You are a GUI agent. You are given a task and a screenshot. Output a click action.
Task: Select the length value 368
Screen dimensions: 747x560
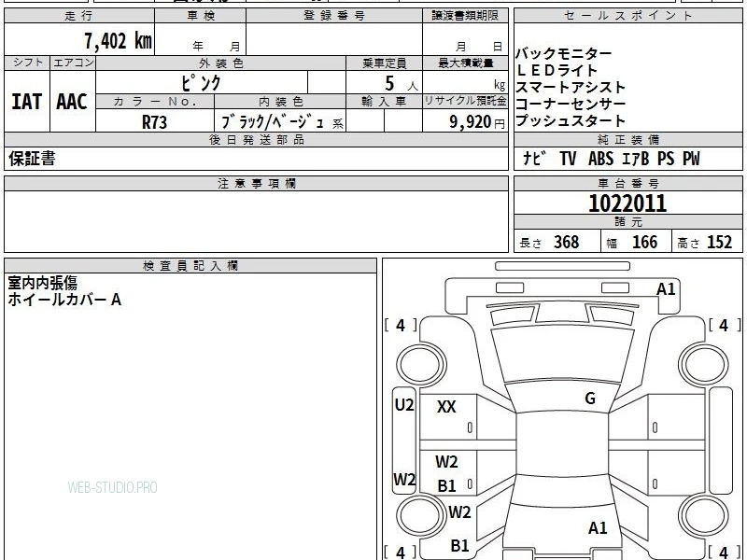(x=567, y=242)
